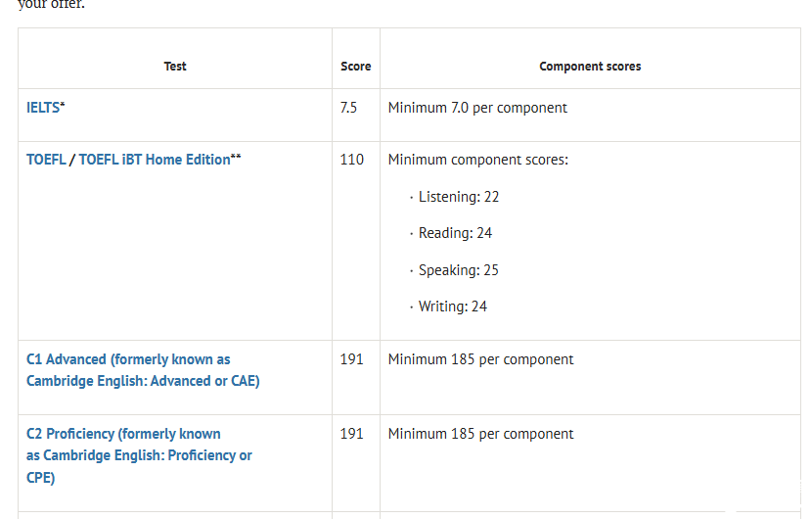Click 'Writing: 24' item
This screenshot has width=812, height=519.
pyautogui.click(x=453, y=306)
